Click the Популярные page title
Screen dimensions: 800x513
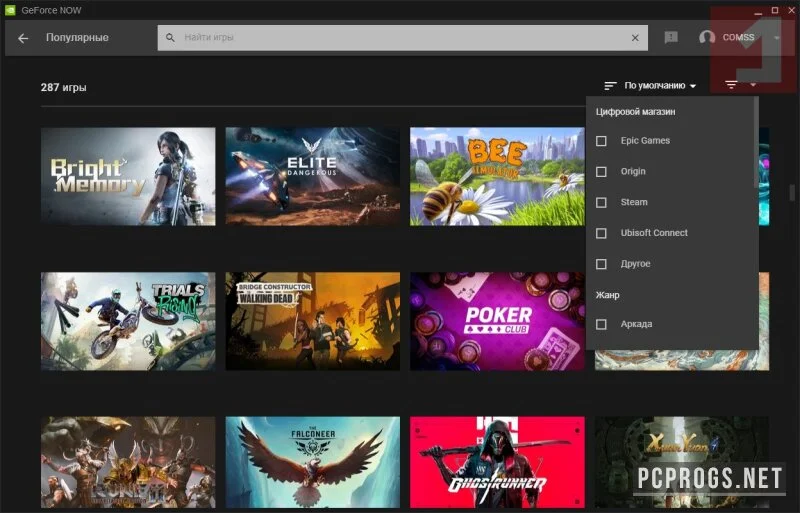coord(77,37)
